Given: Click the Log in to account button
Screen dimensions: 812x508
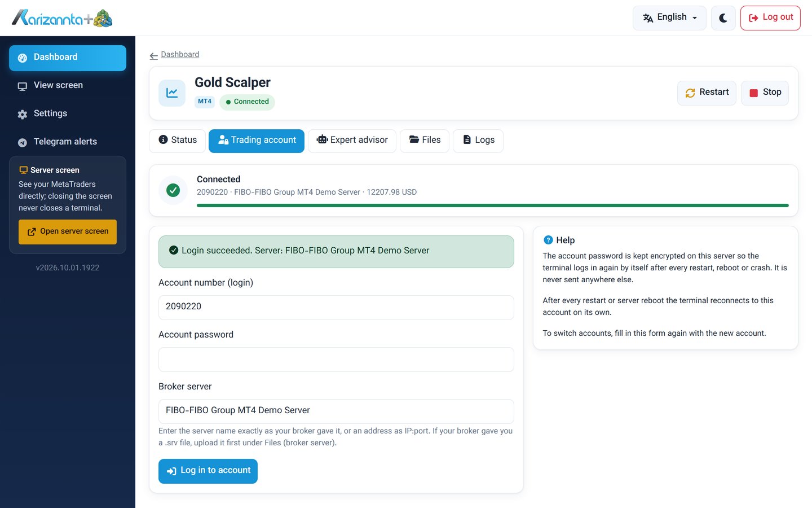Looking at the screenshot, I should (208, 471).
